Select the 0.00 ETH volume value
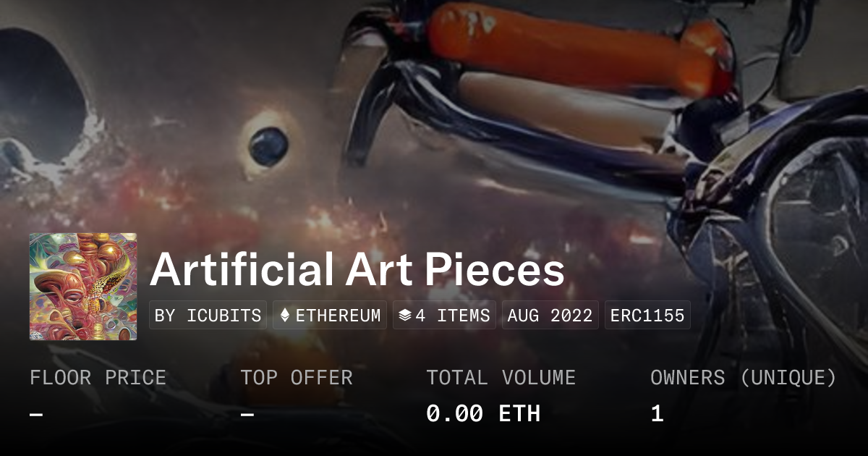Viewport: 868px width, 456px height. (x=483, y=414)
